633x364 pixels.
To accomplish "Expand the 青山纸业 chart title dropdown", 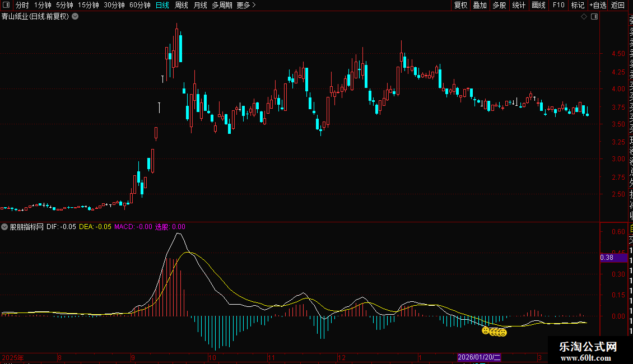I will click(75, 17).
